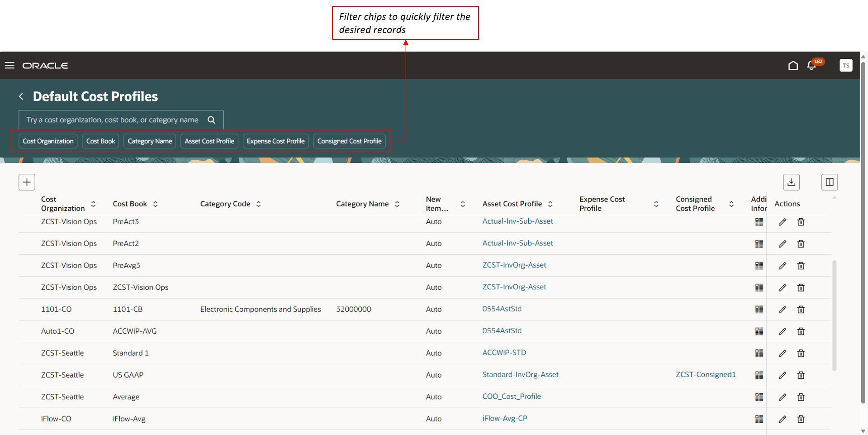Go to the home page icon
The image size is (868, 435).
tap(793, 65)
